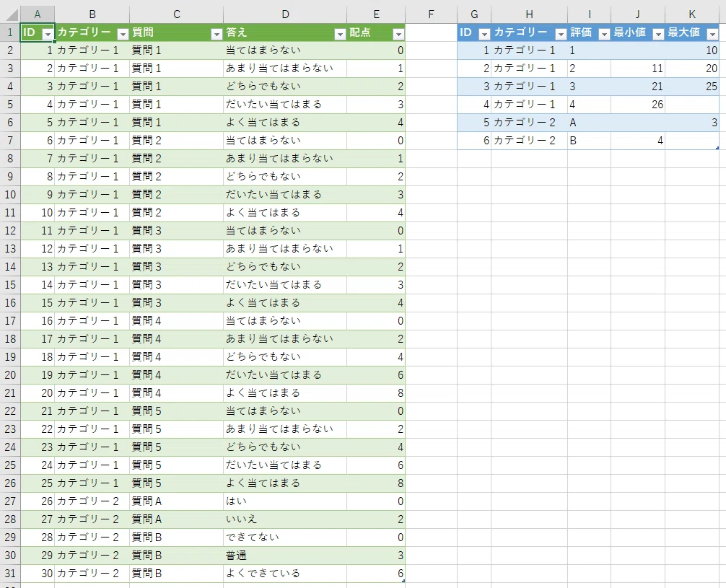Select column K header
Image resolution: width=726 pixels, height=588 pixels.
pos(692,14)
